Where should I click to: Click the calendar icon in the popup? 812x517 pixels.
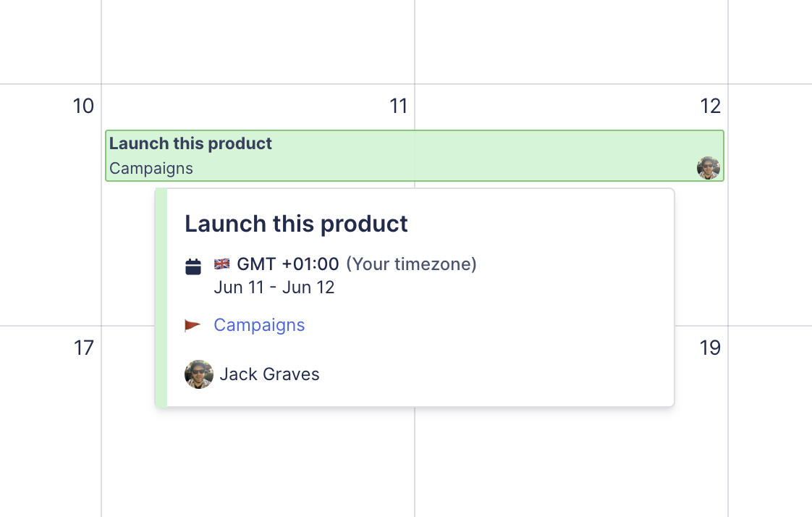tap(193, 266)
